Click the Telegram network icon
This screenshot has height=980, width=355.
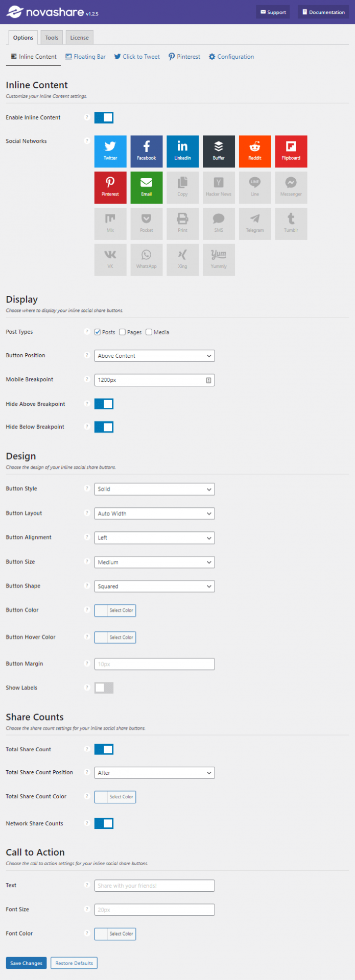[255, 224]
